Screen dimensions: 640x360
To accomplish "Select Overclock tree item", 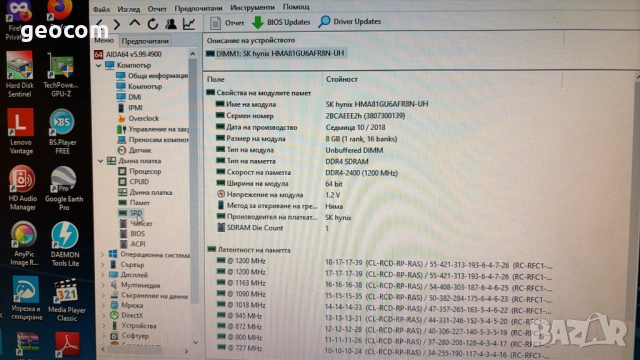I will pyautogui.click(x=138, y=118).
